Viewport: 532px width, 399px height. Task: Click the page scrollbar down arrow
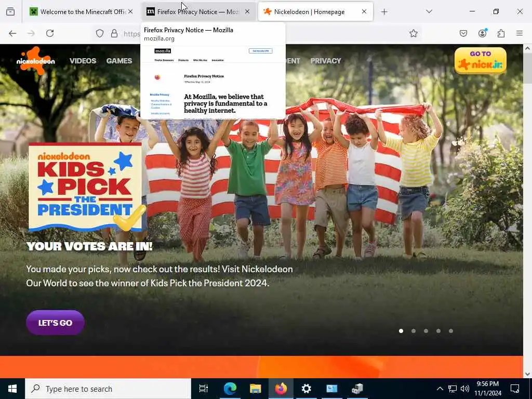click(528, 374)
